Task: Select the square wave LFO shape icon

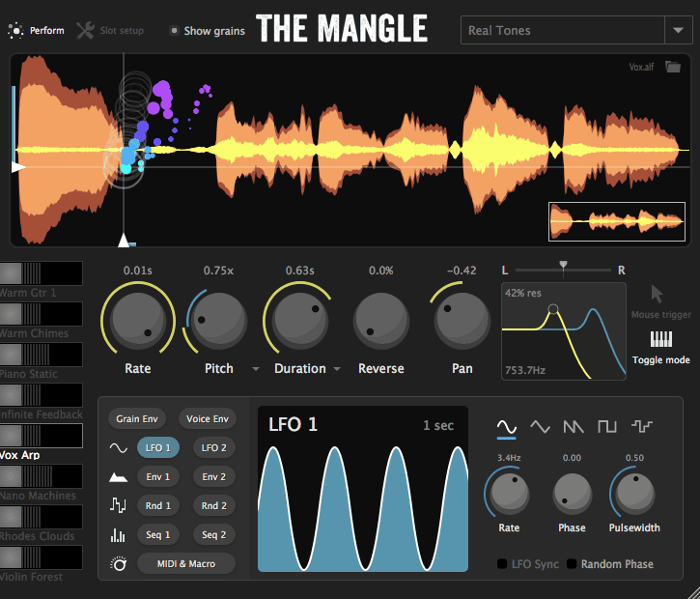Action: (607, 425)
